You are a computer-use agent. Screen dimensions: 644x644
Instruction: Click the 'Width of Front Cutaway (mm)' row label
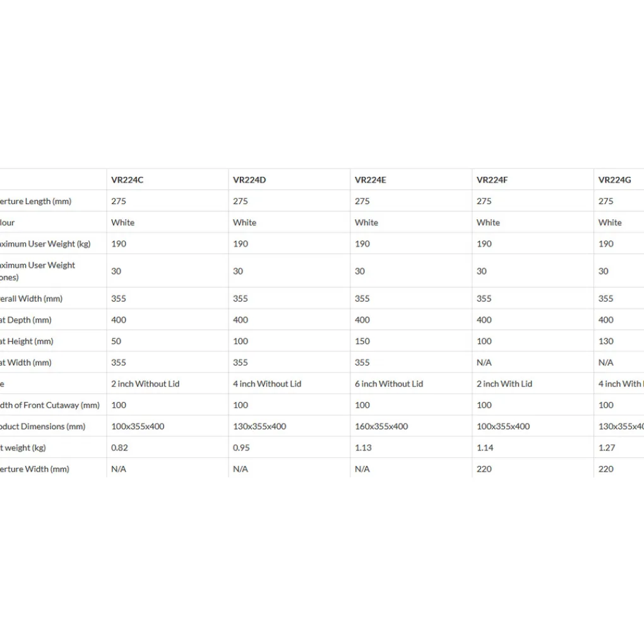pyautogui.click(x=50, y=405)
